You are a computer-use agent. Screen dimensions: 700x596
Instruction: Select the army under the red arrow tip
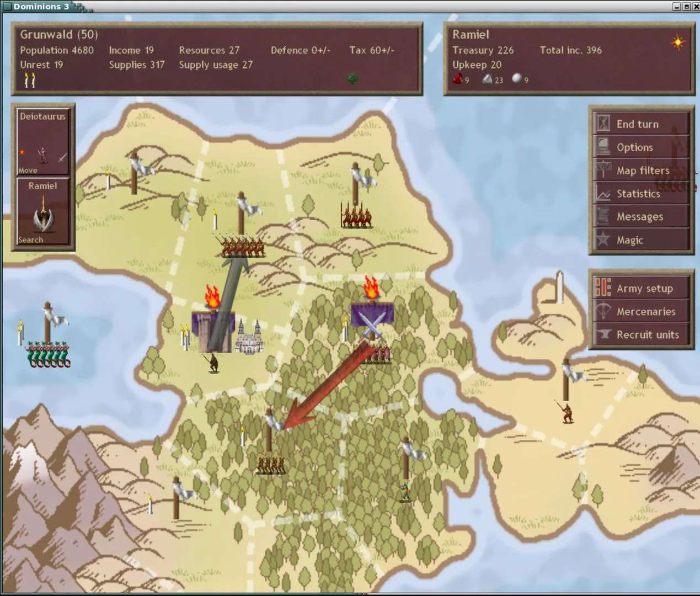(x=271, y=465)
